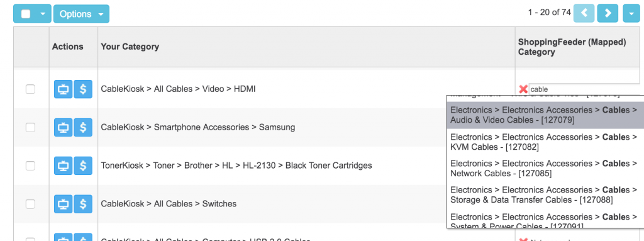
Task: Tick checkbox for Black Toner Cartridges row
Action: (30, 165)
